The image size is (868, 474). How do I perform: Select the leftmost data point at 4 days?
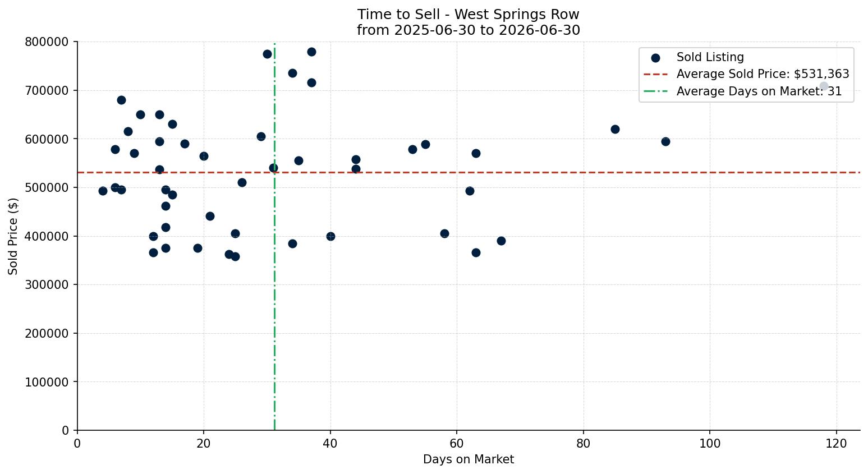point(103,191)
